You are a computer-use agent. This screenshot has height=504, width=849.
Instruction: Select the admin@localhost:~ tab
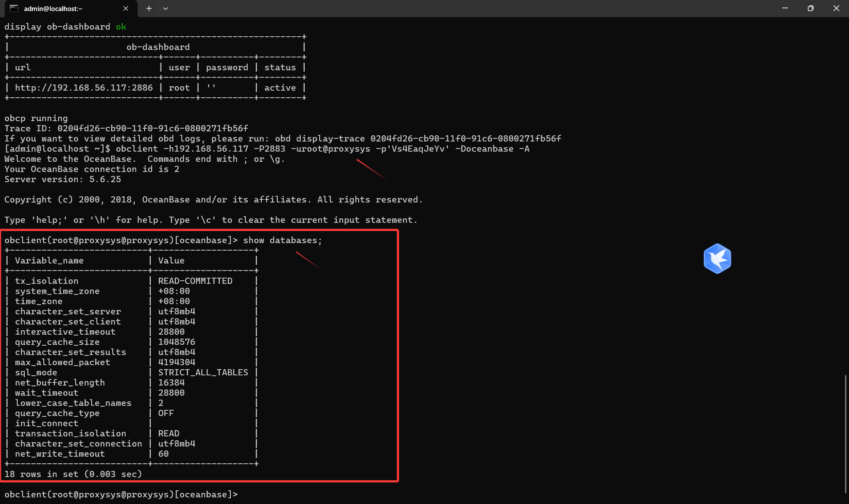coord(66,8)
